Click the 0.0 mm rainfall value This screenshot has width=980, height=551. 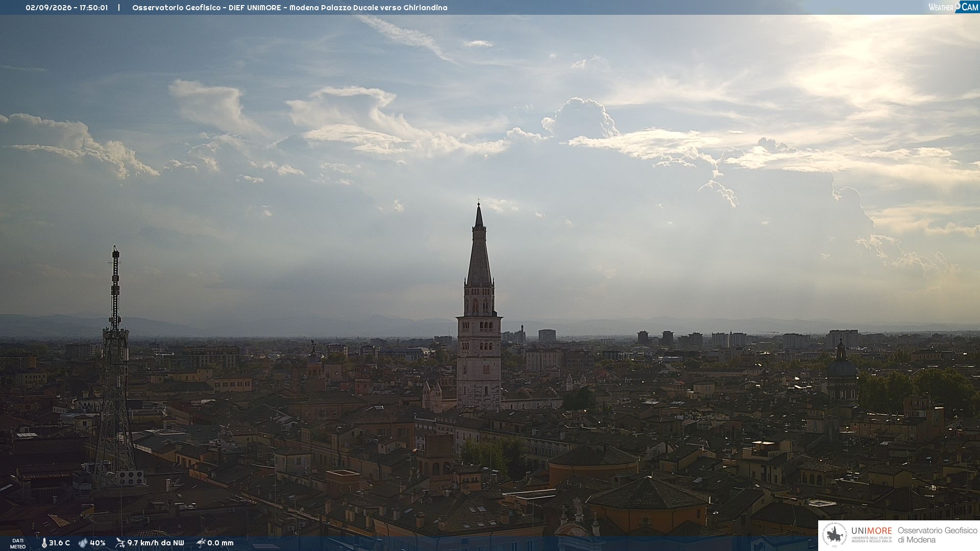point(220,543)
